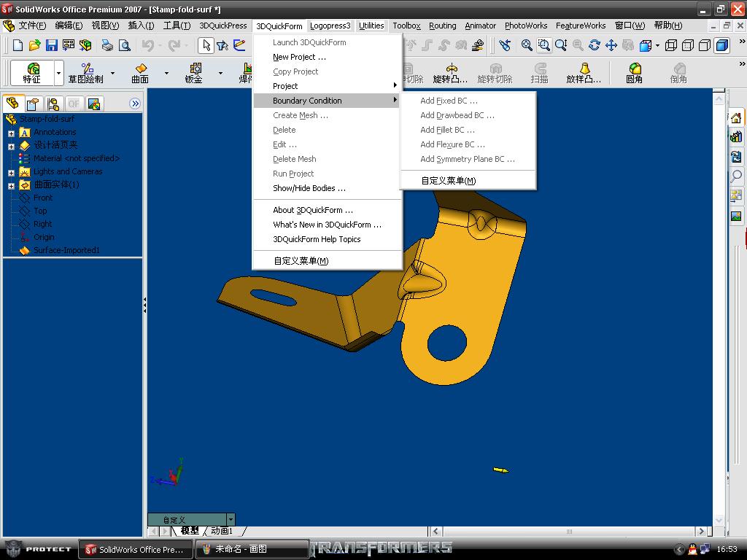Click the Pan view arrows icon

(611, 45)
